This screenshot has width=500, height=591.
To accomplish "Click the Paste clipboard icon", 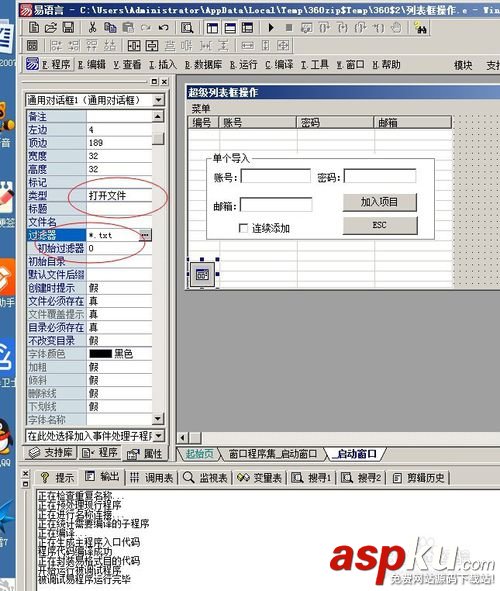I will (128, 28).
